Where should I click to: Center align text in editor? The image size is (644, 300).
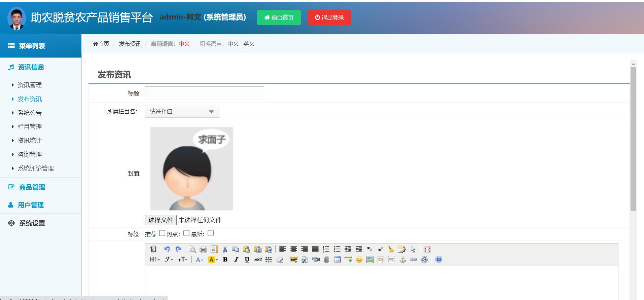[293, 249]
